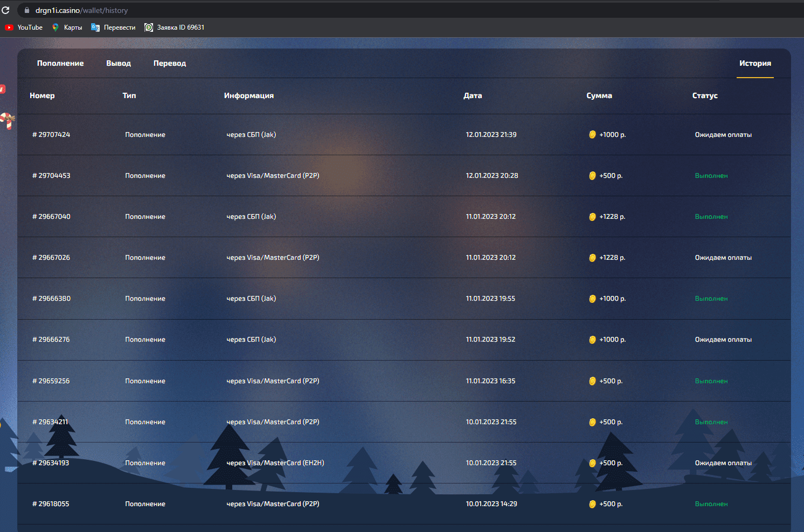This screenshot has width=804, height=532.
Task: Select transaction number # 29634211
Action: (50, 422)
